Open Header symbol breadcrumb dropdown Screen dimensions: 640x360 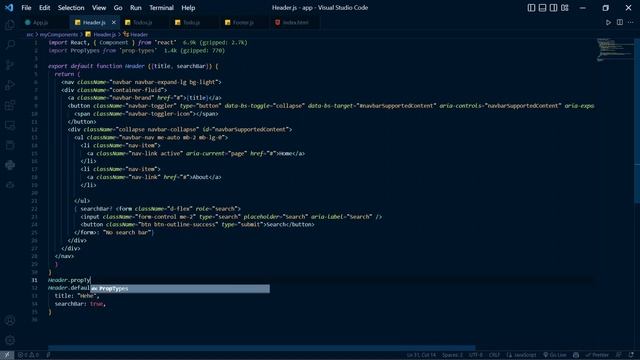point(136,35)
